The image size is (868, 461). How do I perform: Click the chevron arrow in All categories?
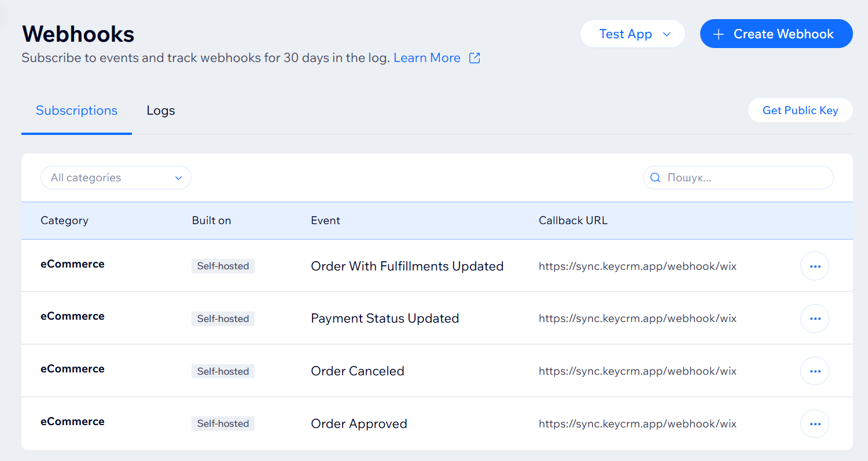[x=179, y=178]
